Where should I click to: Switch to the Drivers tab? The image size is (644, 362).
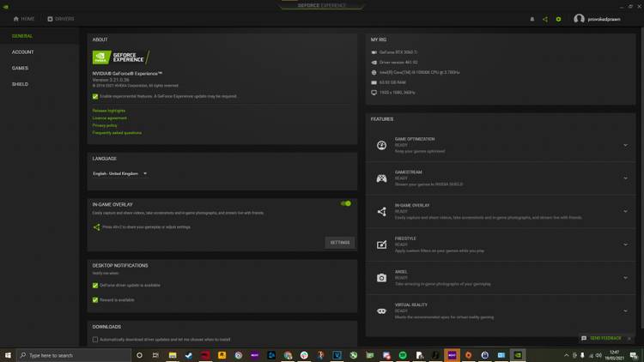coord(62,18)
